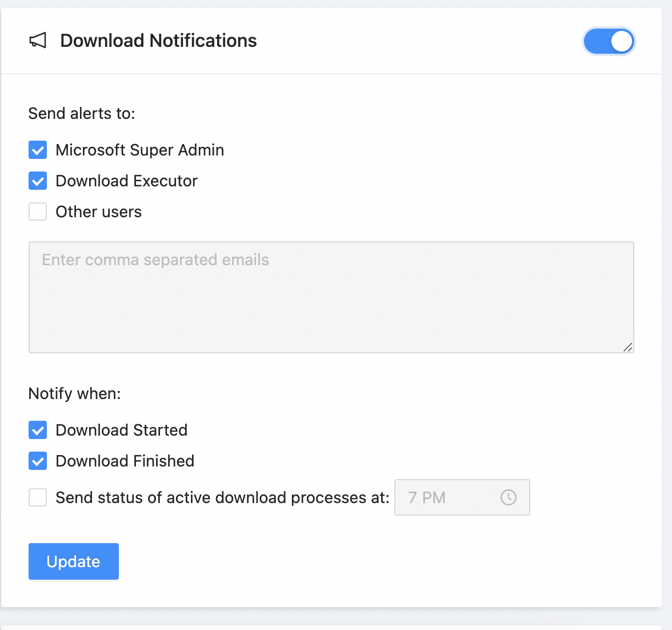Click the clock icon in time picker
This screenshot has height=630, width=672.
(508, 497)
